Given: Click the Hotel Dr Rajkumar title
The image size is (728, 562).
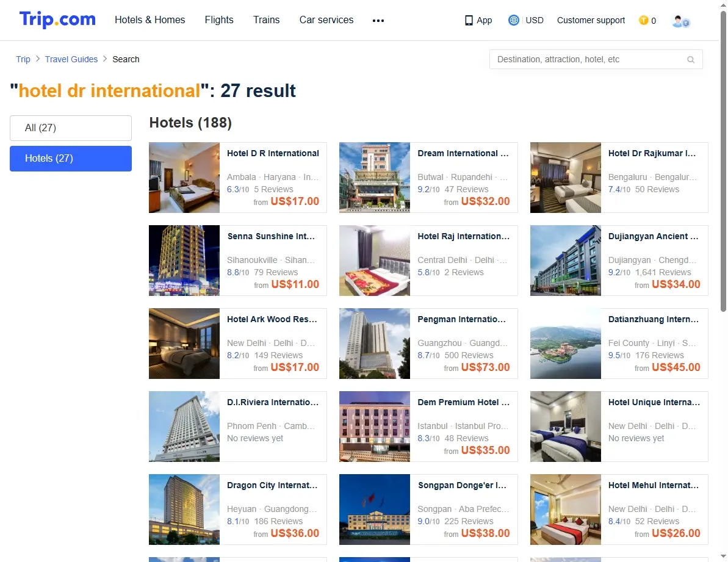Looking at the screenshot, I should tap(652, 154).
